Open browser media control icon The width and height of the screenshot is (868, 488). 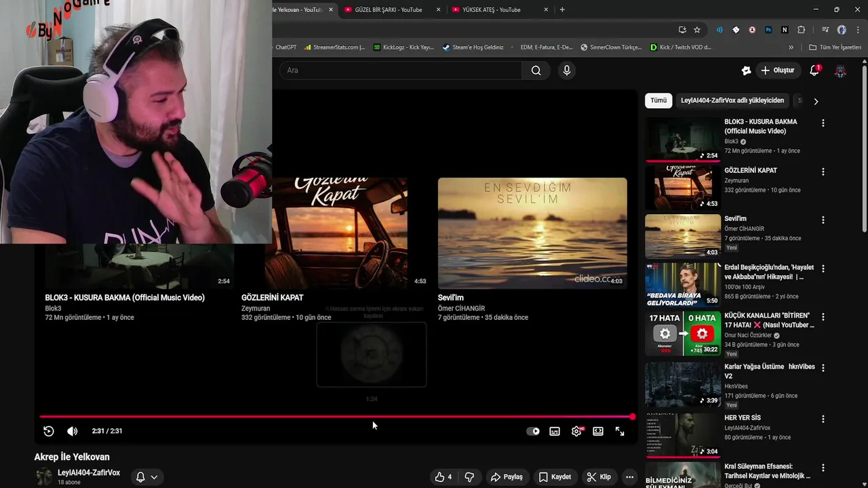tap(825, 30)
